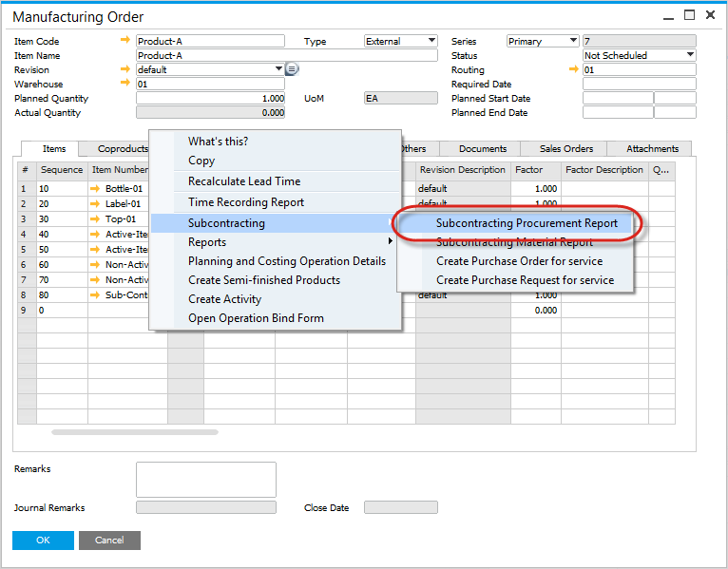Screen dimensions: 728x569
Task: Switch to the Others tab
Action: pos(419,148)
